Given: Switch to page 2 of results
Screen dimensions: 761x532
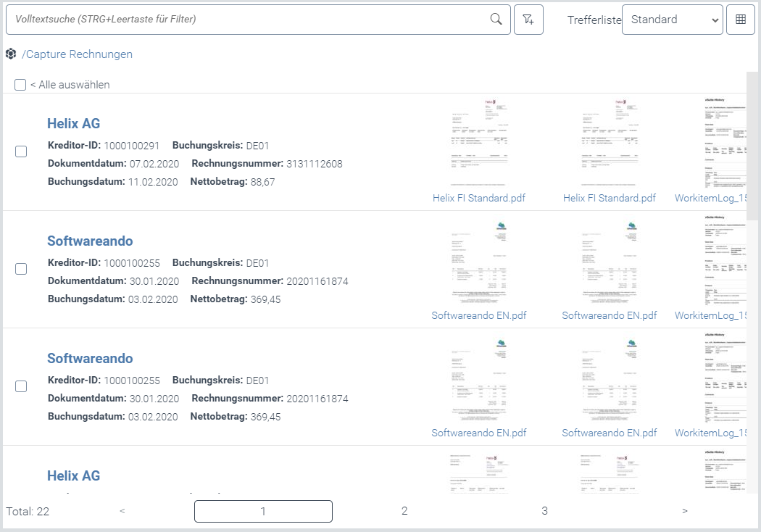Looking at the screenshot, I should (x=404, y=511).
